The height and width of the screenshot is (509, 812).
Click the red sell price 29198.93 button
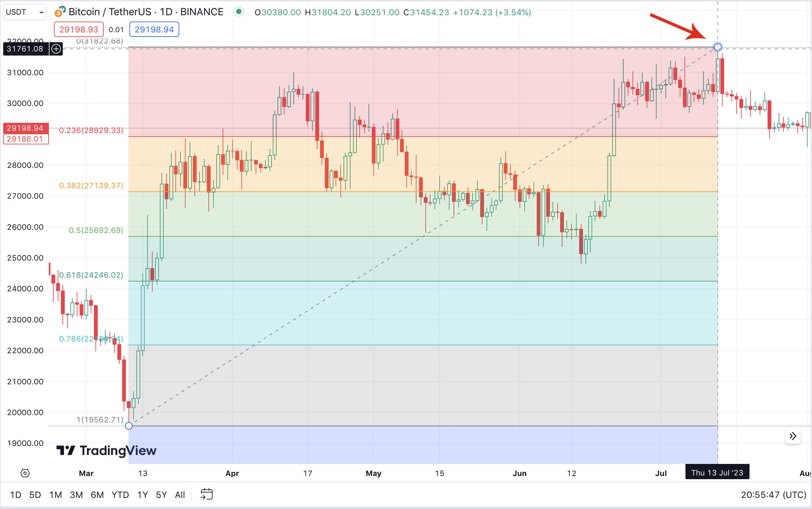point(79,30)
